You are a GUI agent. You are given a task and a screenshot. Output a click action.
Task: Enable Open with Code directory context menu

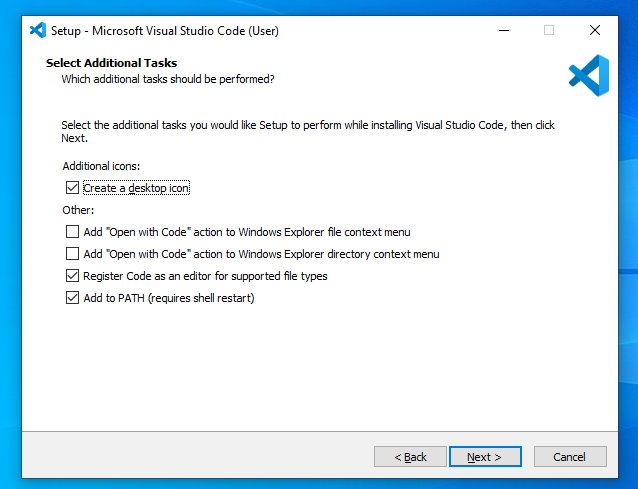click(x=72, y=254)
